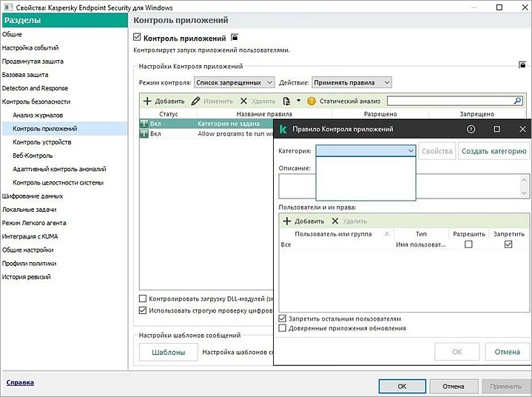This screenshot has height=397, width=532.
Task: Click the Изменить pencil icon in rules toolbar
Action: coord(195,101)
